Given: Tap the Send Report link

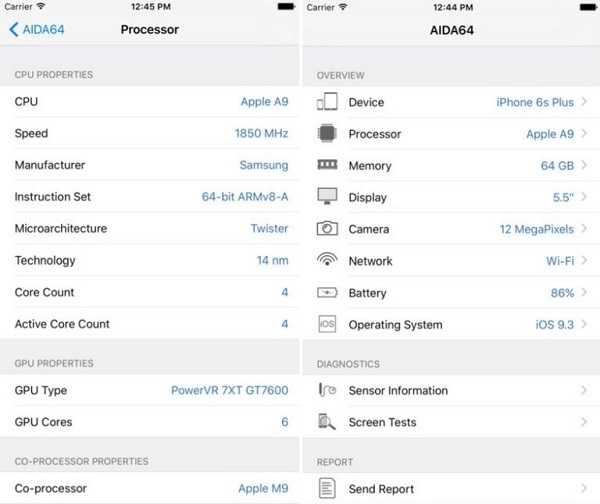Looking at the screenshot, I should 381,489.
